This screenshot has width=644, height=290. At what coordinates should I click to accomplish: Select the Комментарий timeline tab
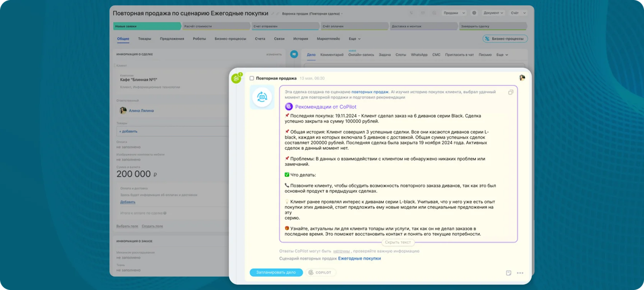(332, 55)
